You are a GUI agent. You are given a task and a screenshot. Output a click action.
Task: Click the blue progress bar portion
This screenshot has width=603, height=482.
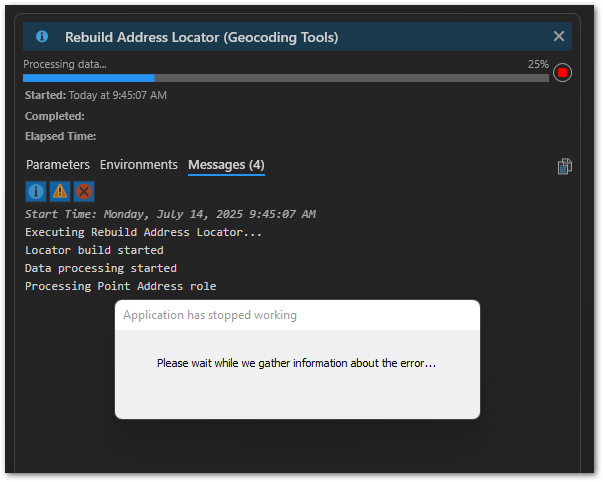(89, 78)
